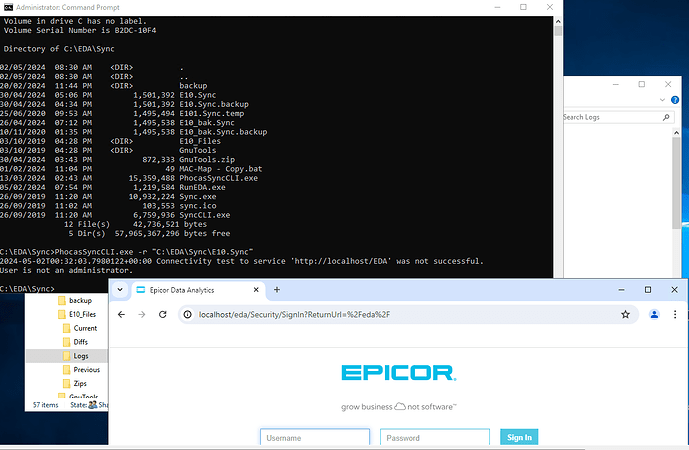689x450 pixels.
Task: Open a new browser tab
Action: [277, 290]
